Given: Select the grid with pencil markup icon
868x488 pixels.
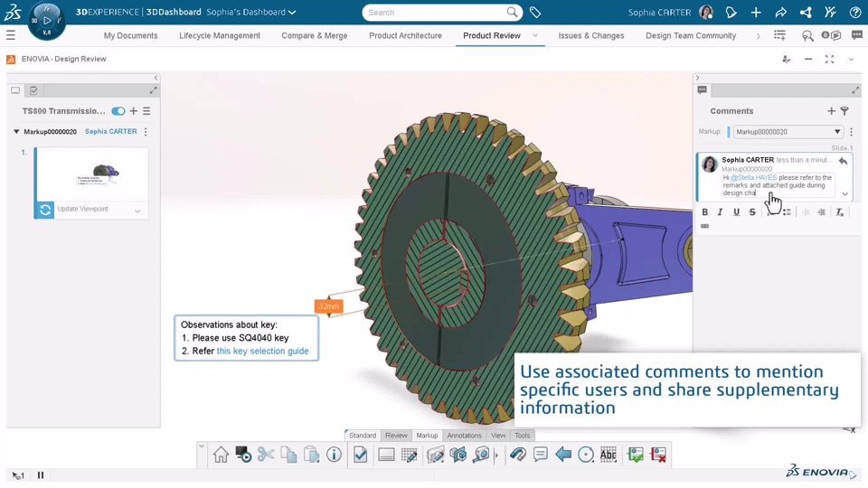Looking at the screenshot, I should tap(409, 455).
